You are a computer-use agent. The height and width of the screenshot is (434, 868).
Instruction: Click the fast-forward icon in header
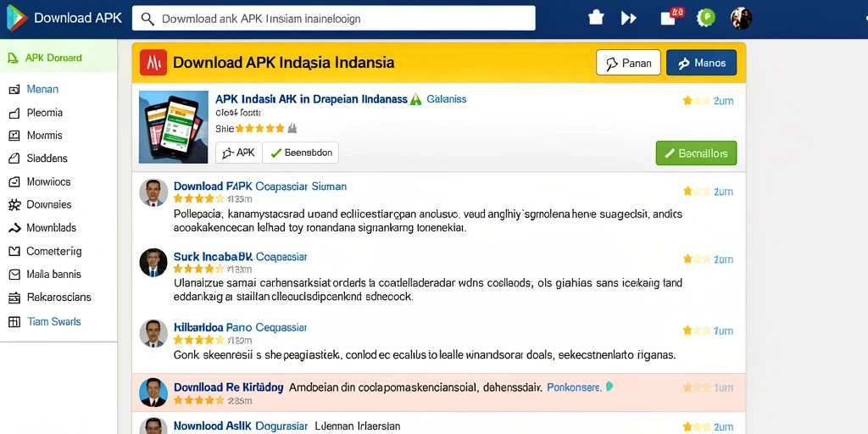coord(628,19)
